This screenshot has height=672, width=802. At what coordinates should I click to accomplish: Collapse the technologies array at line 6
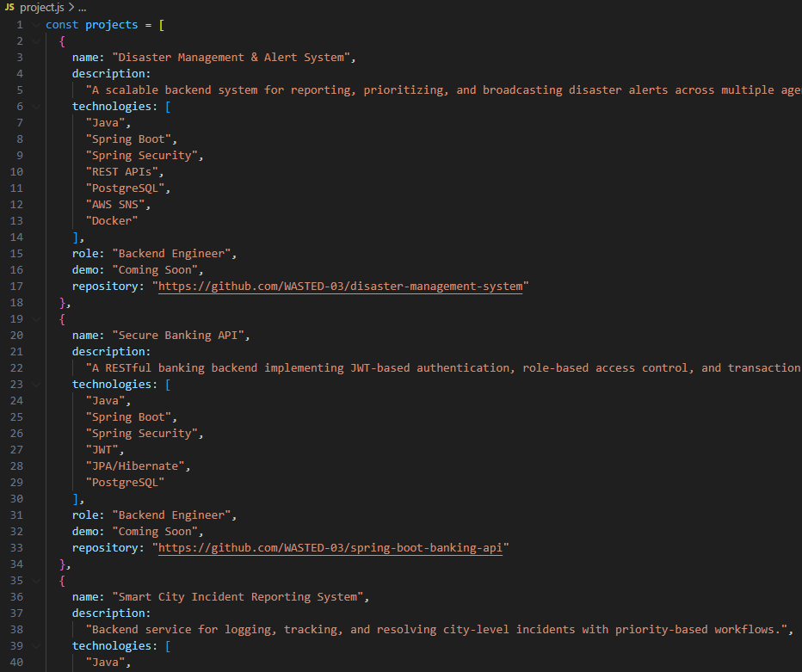(x=36, y=107)
